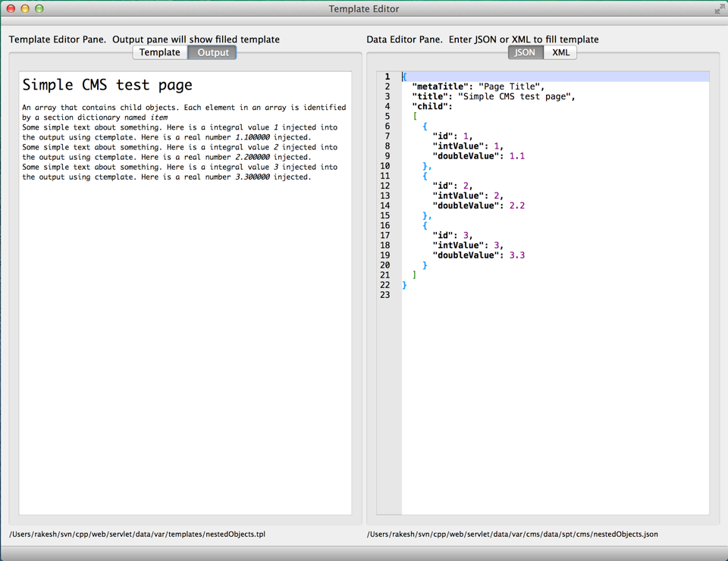This screenshot has width=728, height=561.
Task: Minimize window with the yellow button
Action: pyautogui.click(x=25, y=9)
